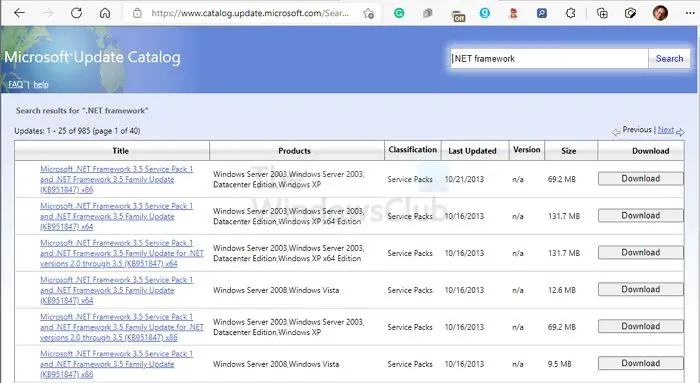Open the Collections icon in toolbar

(602, 13)
